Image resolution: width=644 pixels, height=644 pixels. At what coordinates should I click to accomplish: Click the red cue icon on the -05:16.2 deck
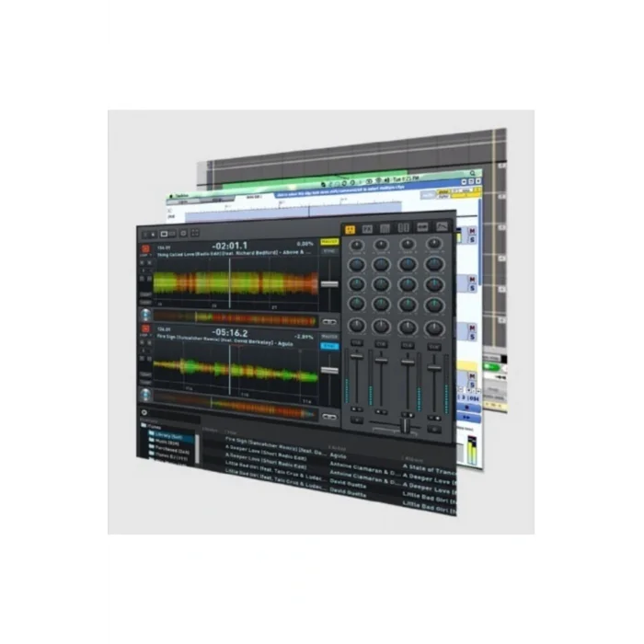point(145,329)
